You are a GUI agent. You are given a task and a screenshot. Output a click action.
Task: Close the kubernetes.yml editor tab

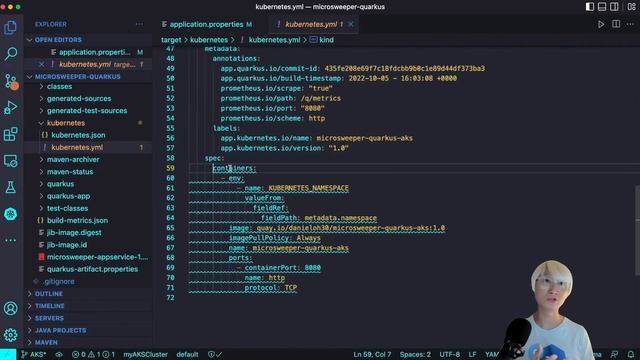(351, 24)
